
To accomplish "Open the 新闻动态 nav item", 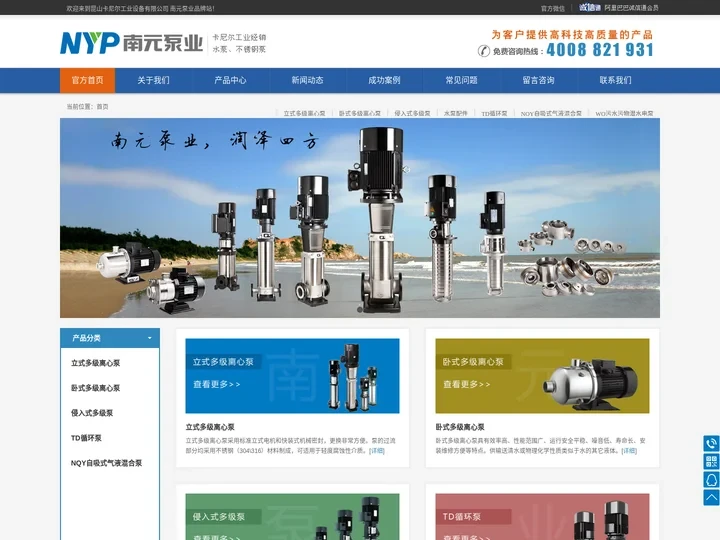I will (x=307, y=80).
